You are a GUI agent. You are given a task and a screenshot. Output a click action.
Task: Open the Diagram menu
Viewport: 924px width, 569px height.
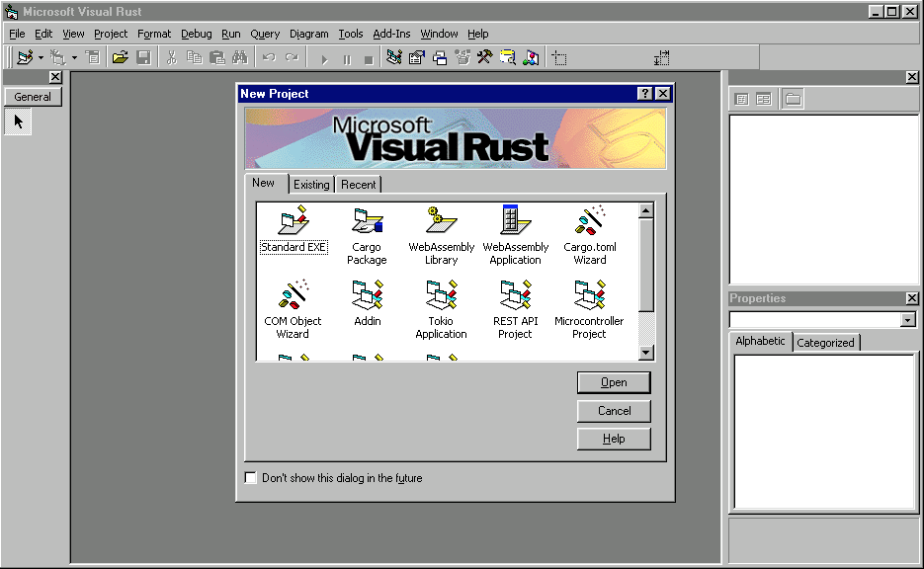click(308, 33)
